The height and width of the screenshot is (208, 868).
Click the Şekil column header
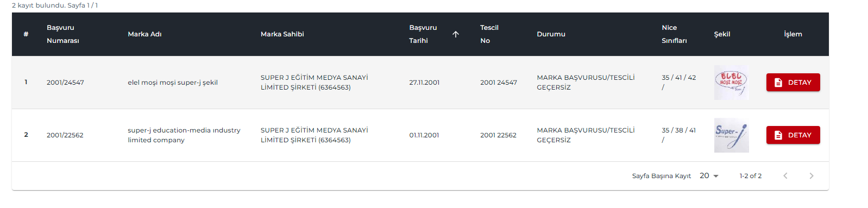(x=722, y=34)
